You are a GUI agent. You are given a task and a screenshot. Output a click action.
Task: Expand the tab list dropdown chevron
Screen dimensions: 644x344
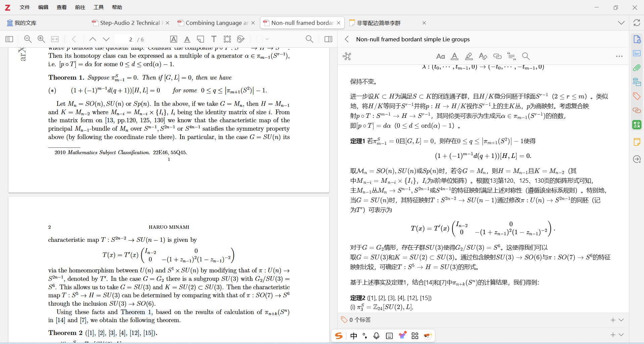(x=621, y=23)
